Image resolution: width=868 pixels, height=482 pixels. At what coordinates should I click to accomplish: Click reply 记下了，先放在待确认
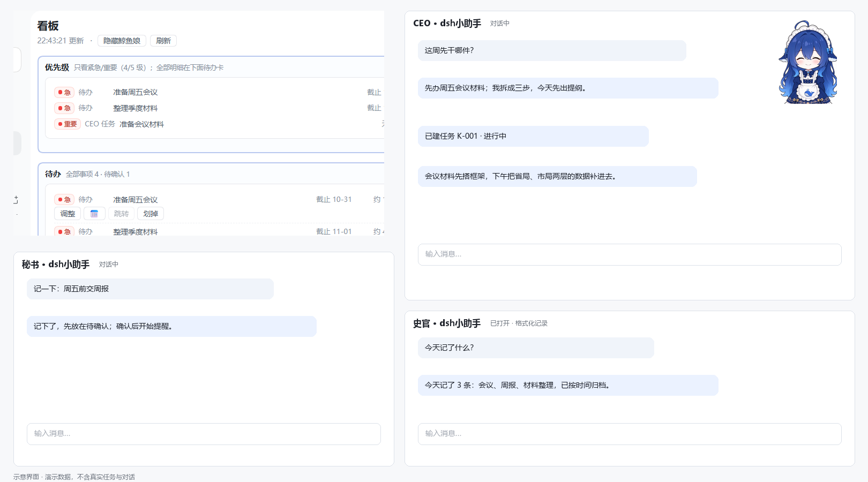[x=171, y=326]
